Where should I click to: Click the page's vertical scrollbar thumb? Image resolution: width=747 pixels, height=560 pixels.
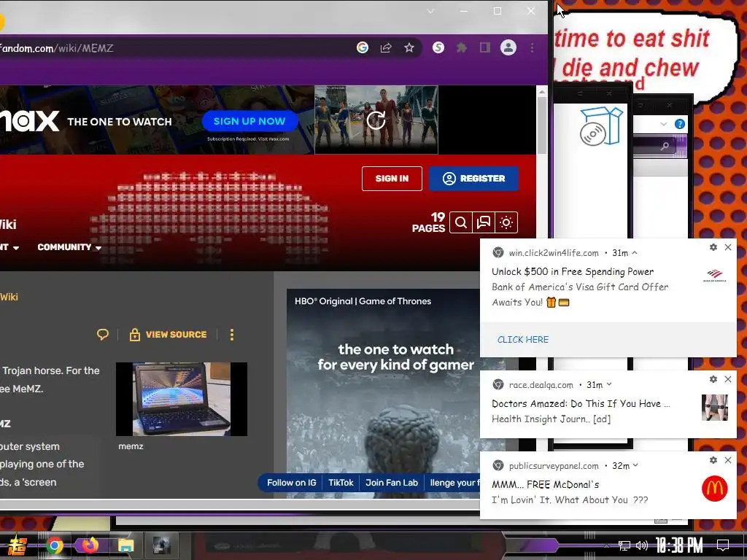(x=542, y=125)
